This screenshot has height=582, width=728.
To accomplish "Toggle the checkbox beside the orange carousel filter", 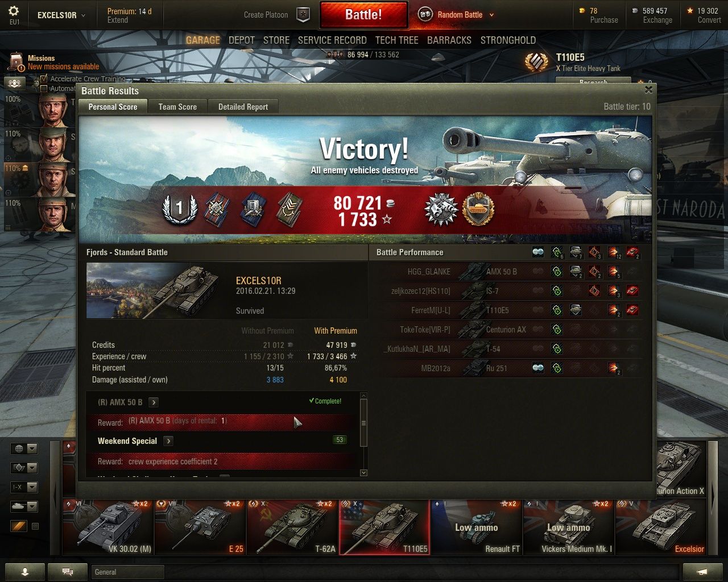I will tap(35, 526).
